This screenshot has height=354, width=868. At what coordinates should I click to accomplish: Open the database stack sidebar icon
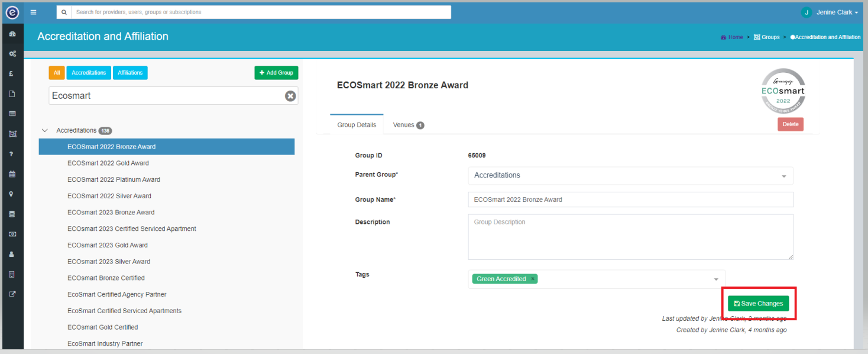[x=12, y=214]
